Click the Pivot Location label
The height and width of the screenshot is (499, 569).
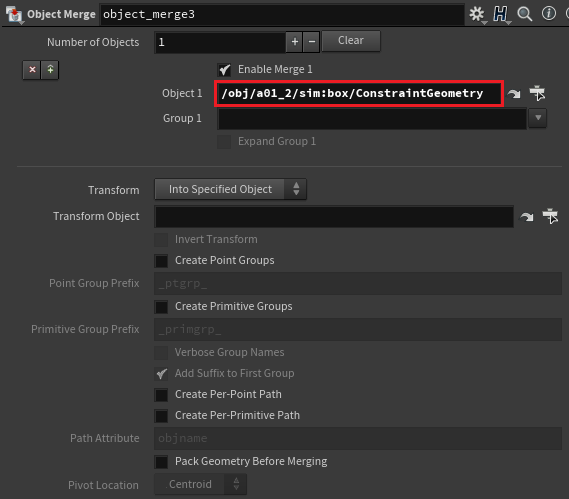[x=103, y=485]
